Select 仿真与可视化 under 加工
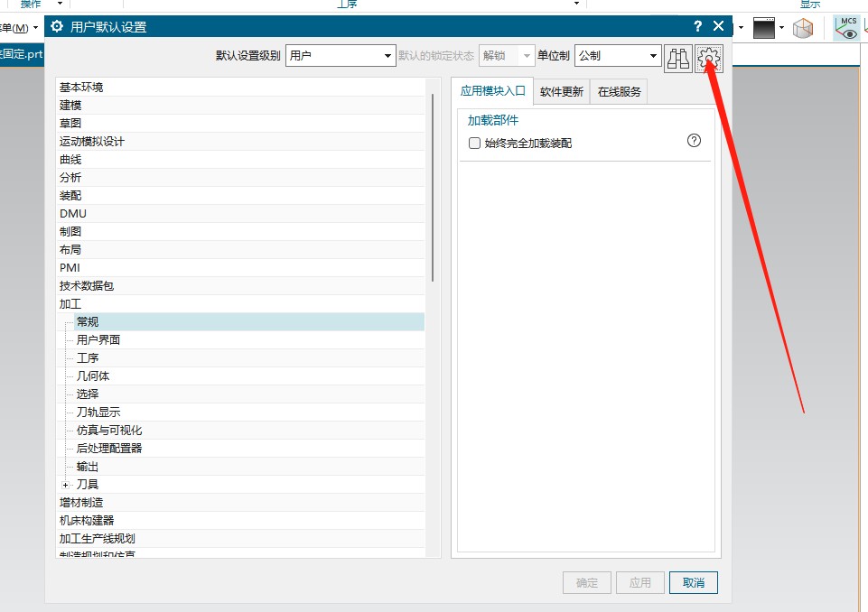The width and height of the screenshot is (868, 612). click(x=249, y=431)
